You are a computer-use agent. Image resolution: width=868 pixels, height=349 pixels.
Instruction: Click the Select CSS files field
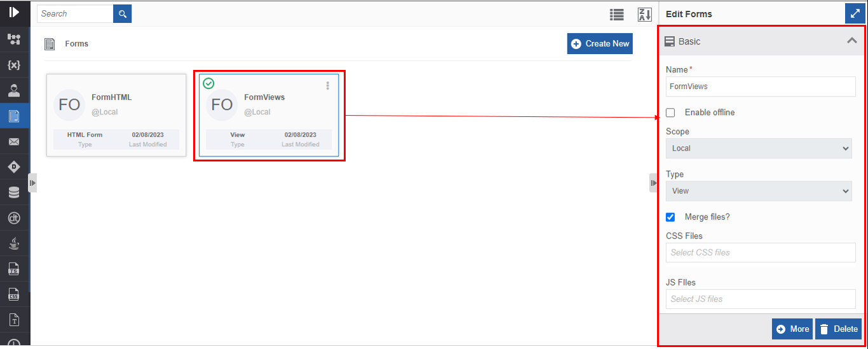761,252
